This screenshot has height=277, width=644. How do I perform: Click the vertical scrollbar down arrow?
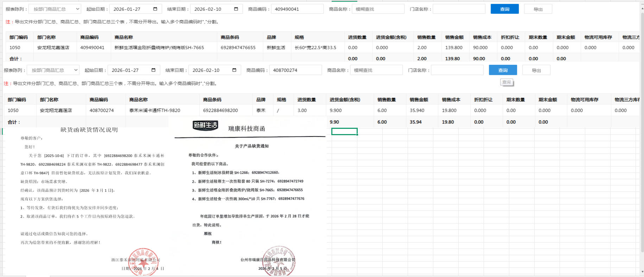(x=642, y=272)
